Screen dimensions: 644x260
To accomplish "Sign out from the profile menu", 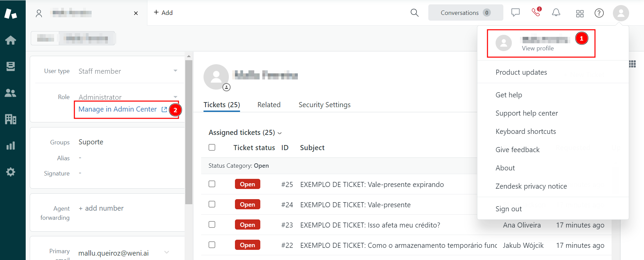I will pos(508,209).
